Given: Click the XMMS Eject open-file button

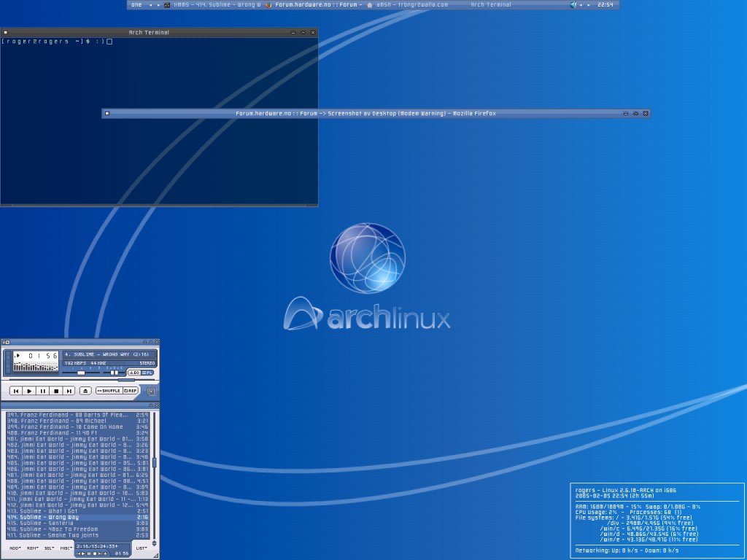Looking at the screenshot, I should 85,391.
